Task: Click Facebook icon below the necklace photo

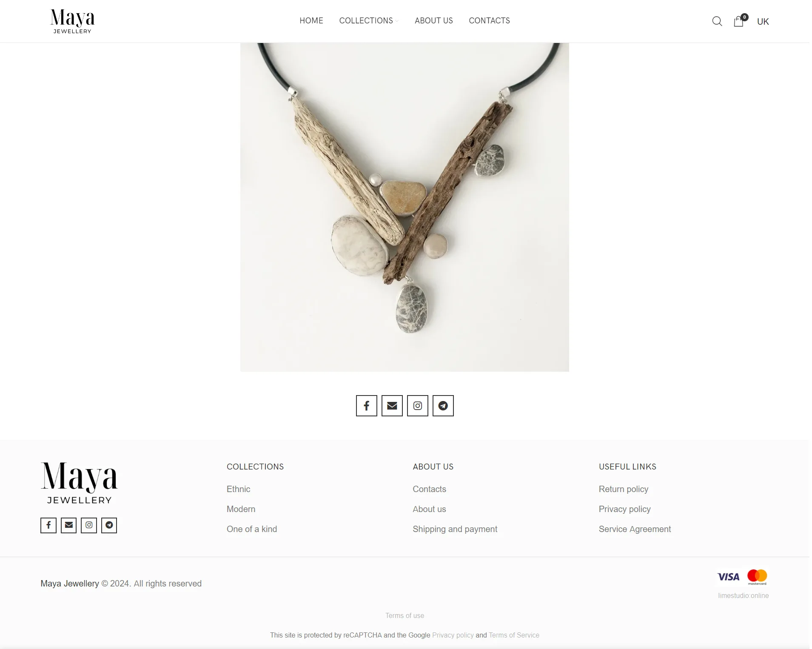Action: 366,406
